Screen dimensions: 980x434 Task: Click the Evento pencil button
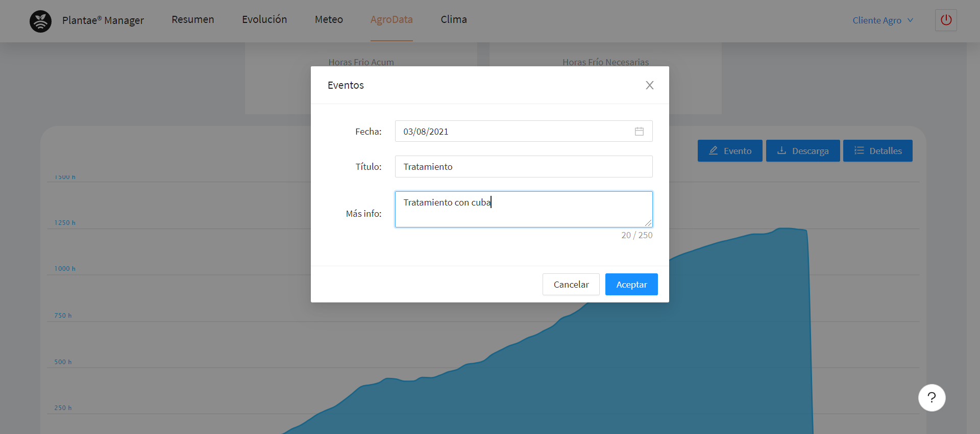click(729, 151)
